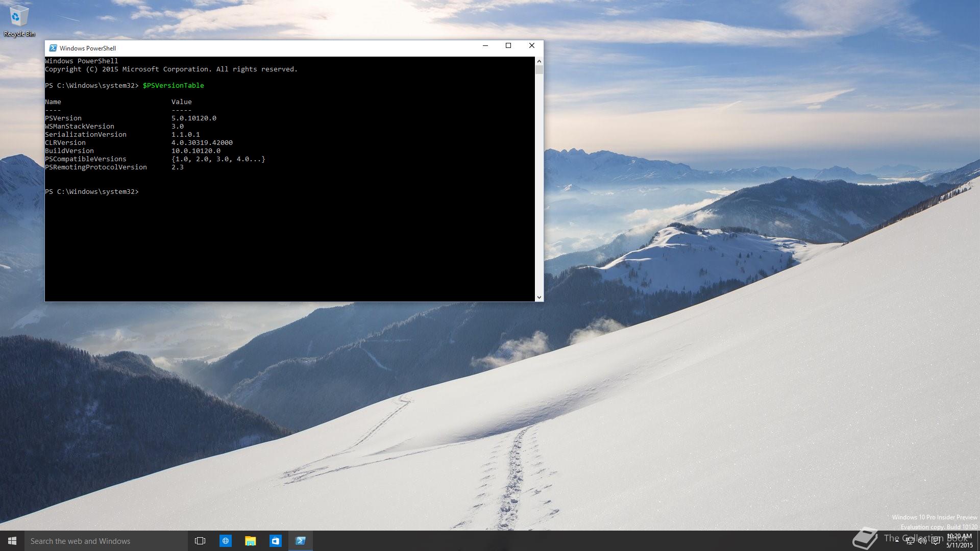Click the PowerShell scrollbar down arrow
The image size is (980, 551).
pos(539,297)
